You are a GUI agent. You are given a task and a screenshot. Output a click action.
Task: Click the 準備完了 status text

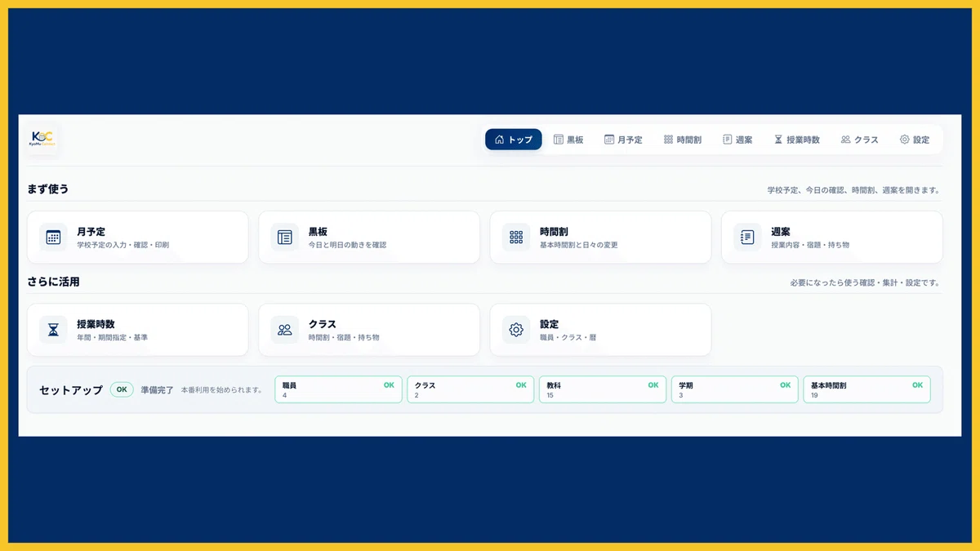tap(157, 390)
